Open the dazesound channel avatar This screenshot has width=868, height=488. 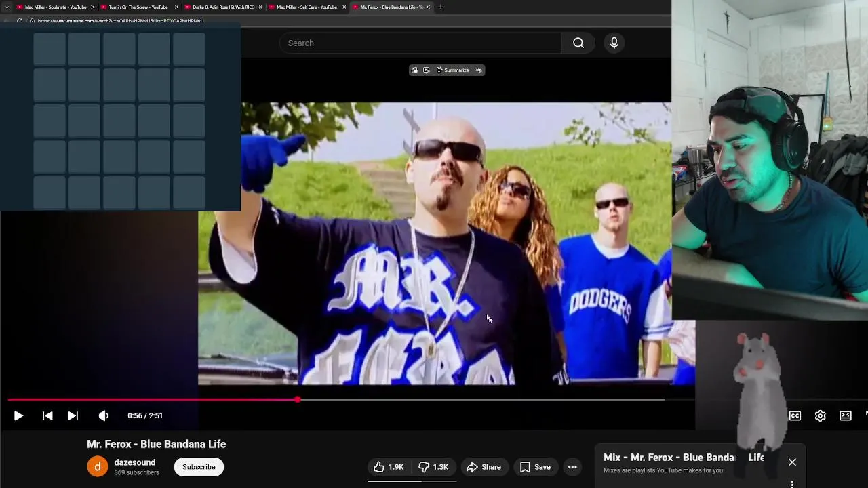[97, 467]
